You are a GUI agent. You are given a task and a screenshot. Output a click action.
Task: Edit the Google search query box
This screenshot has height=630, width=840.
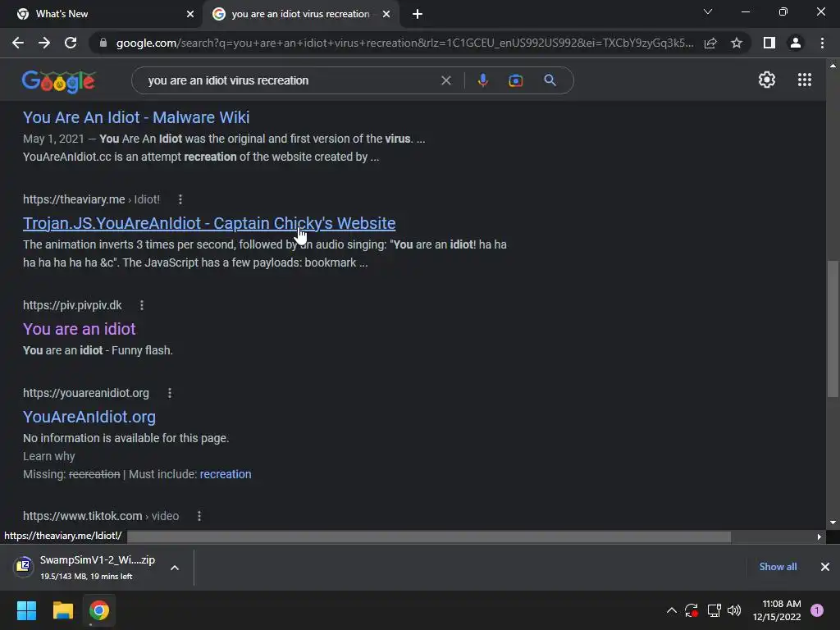click(x=290, y=80)
